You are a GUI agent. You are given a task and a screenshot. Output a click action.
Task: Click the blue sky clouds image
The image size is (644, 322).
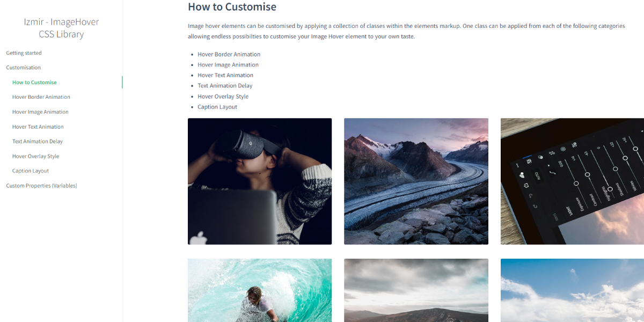click(572, 290)
